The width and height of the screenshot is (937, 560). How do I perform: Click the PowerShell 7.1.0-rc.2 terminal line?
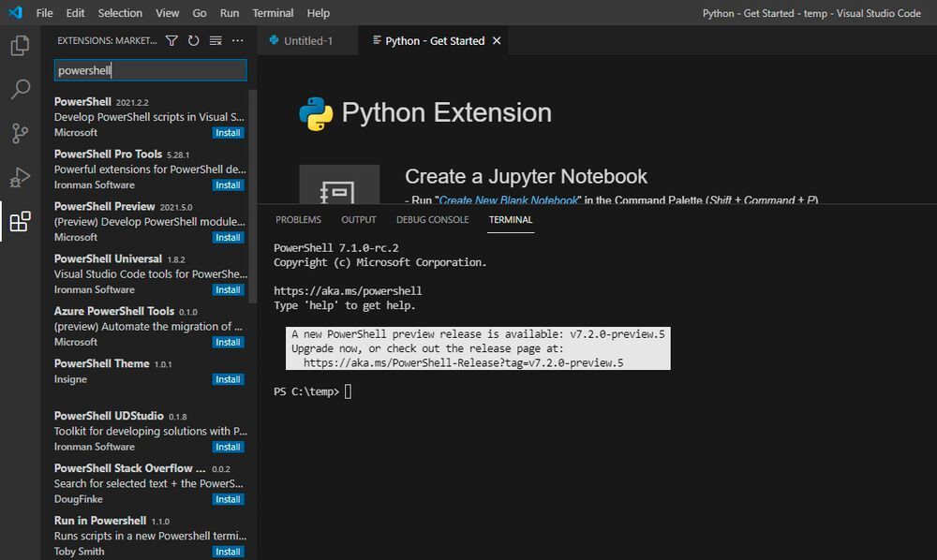(335, 248)
